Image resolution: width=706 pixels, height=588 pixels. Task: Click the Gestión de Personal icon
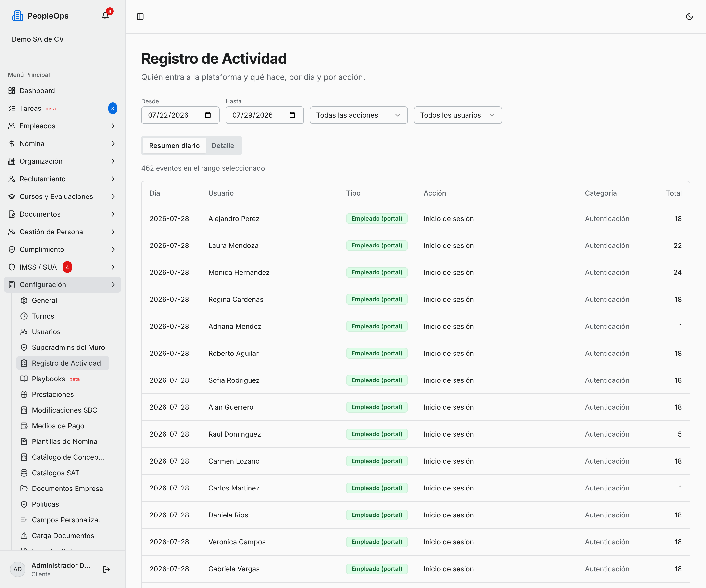tap(12, 232)
